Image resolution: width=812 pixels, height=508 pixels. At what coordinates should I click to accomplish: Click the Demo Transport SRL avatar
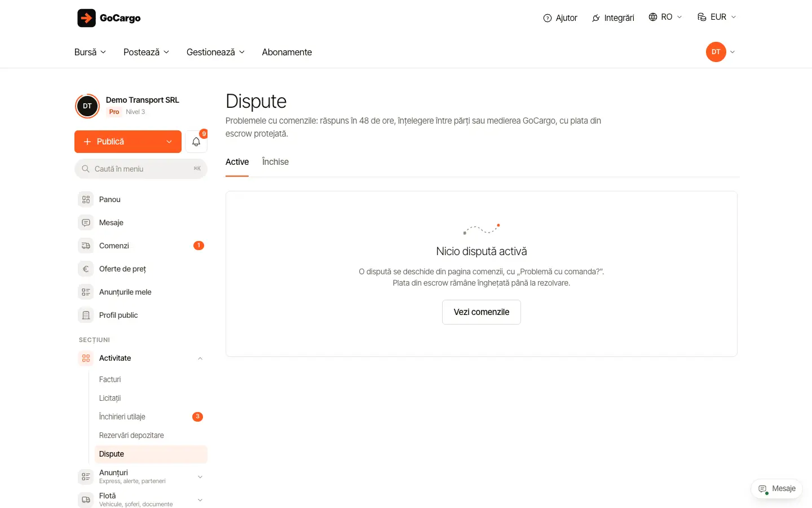pos(87,106)
